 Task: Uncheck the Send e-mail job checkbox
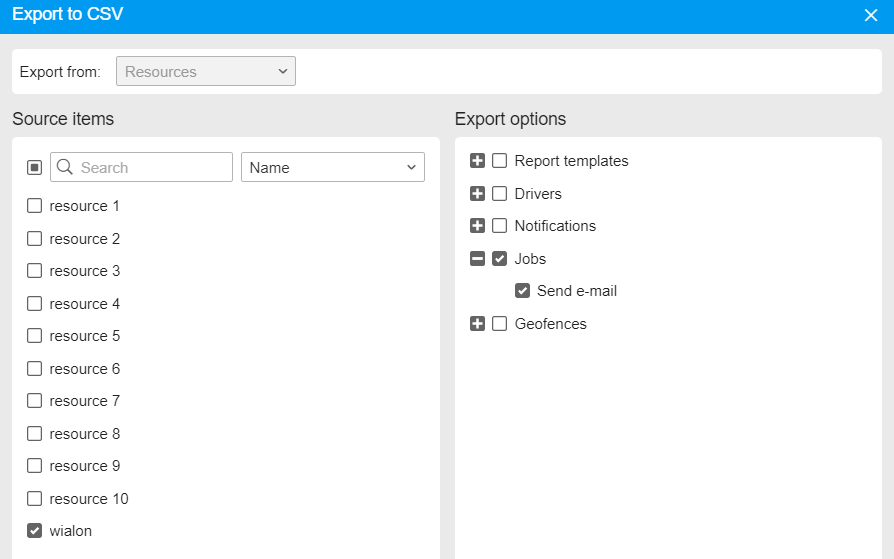pyautogui.click(x=522, y=291)
